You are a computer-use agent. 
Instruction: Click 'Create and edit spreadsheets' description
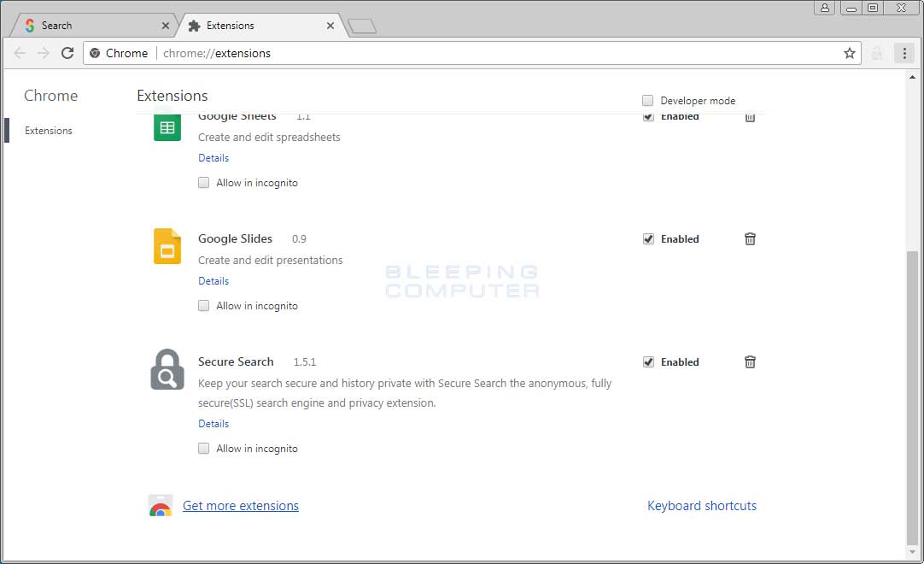pyautogui.click(x=269, y=137)
